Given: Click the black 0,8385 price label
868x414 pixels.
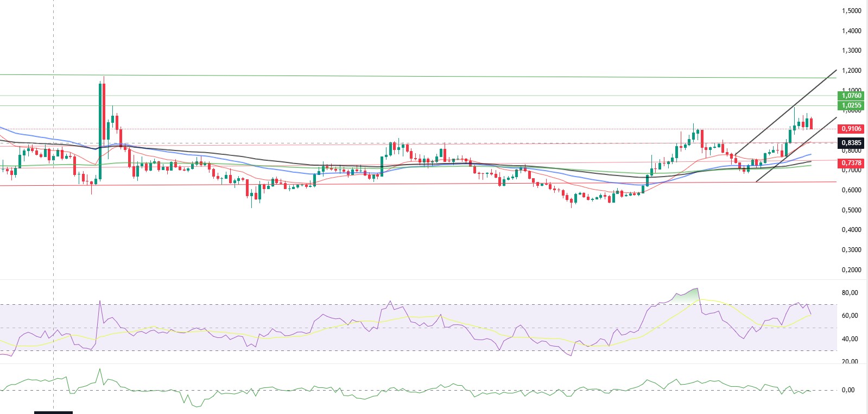Looking at the screenshot, I should click(851, 143).
